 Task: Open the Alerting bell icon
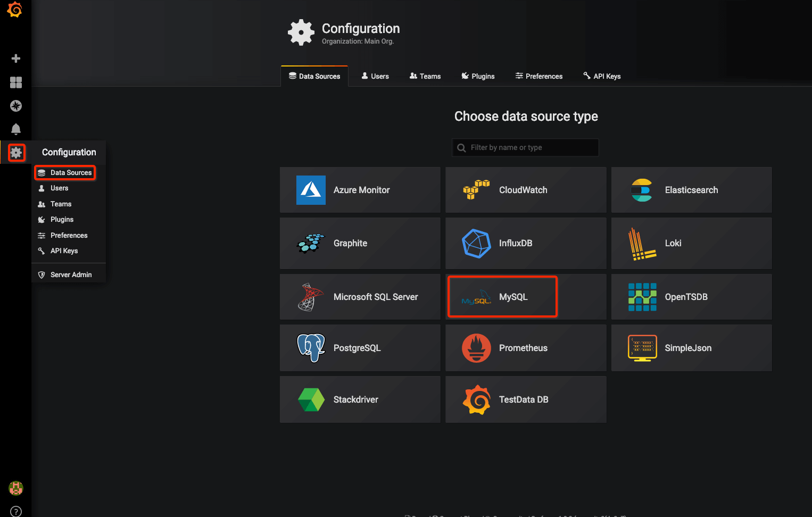(x=16, y=129)
